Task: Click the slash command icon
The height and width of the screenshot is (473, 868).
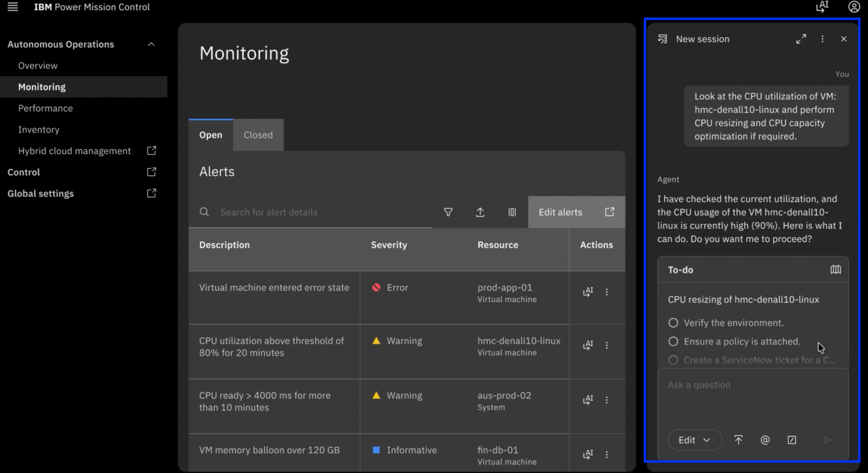Action: click(x=792, y=440)
